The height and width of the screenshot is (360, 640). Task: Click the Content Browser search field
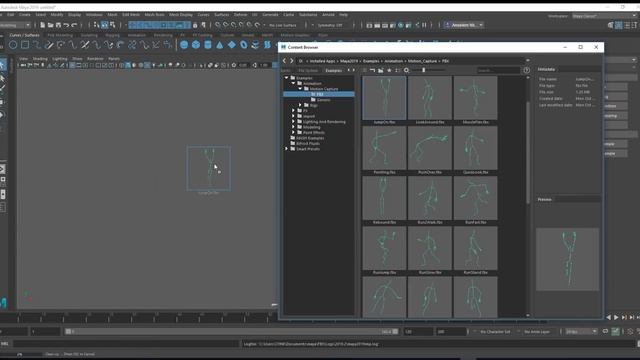498,70
